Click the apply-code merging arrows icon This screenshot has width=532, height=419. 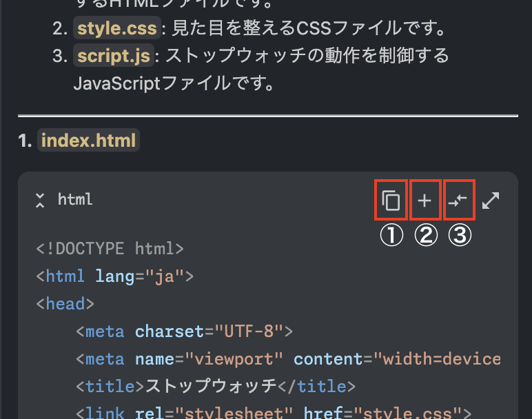click(458, 201)
